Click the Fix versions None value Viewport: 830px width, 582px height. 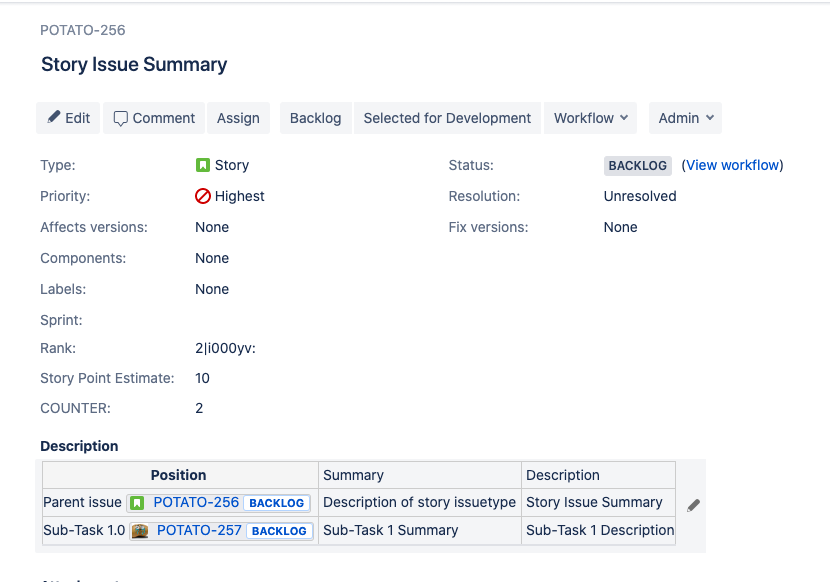[x=620, y=227]
